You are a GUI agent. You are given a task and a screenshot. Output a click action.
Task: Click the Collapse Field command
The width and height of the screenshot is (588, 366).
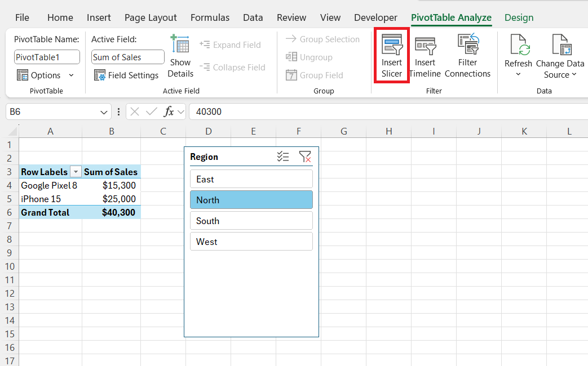(232, 68)
